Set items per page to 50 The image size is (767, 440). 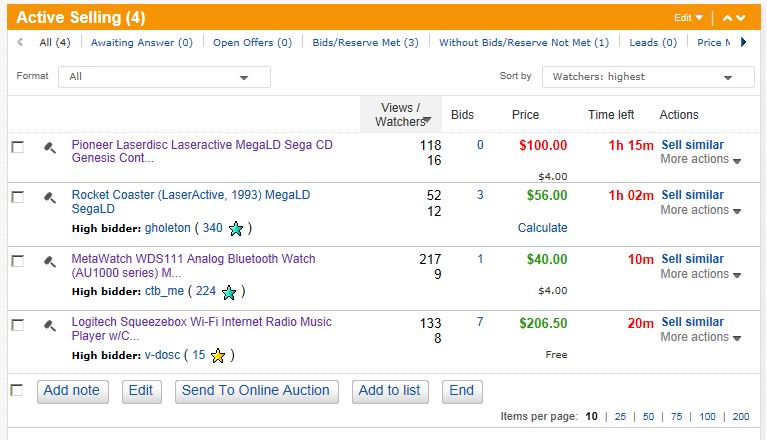pos(648,416)
